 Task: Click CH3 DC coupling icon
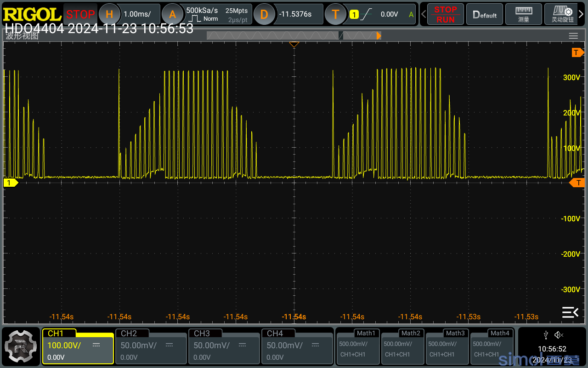pyautogui.click(x=242, y=345)
